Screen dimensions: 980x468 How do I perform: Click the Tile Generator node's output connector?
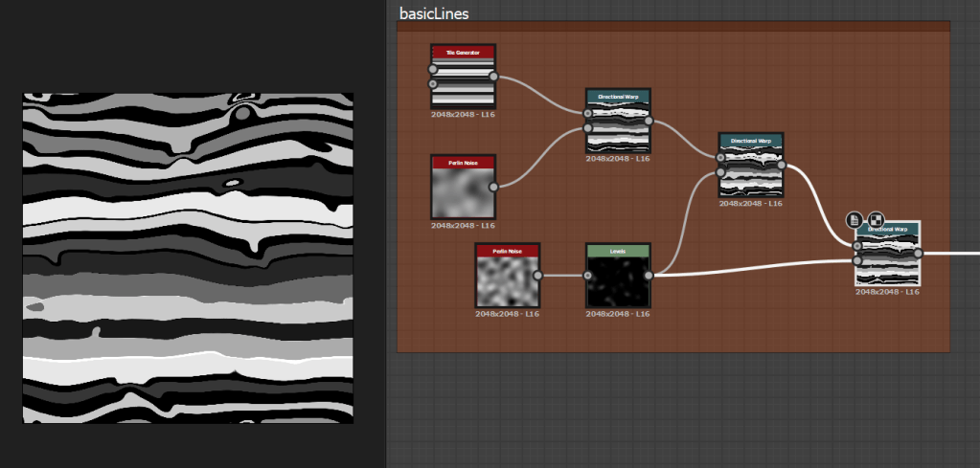pyautogui.click(x=494, y=77)
